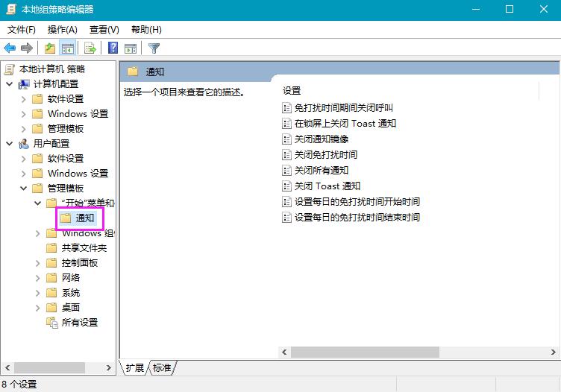Select the 用户配置 tree item
This screenshot has width=561, height=392.
click(51, 144)
